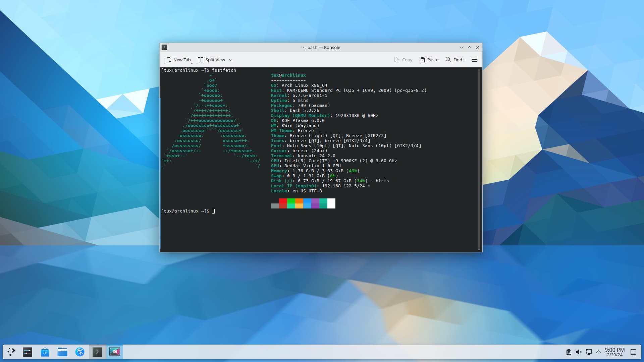This screenshot has height=362, width=644.
Task: Open the KDE application launcher
Action: pos(11,352)
